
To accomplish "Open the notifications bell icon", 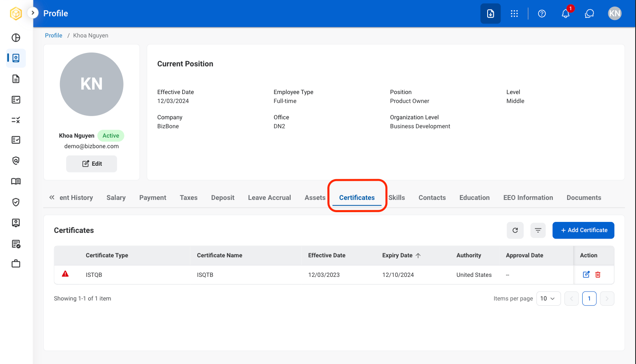I will tap(565, 13).
